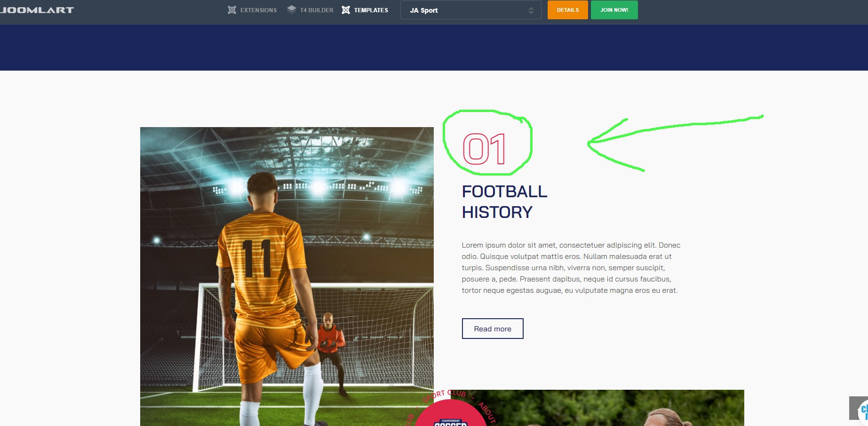Click the layered stack icon beside T4 Builder
The image size is (868, 426).
click(292, 10)
